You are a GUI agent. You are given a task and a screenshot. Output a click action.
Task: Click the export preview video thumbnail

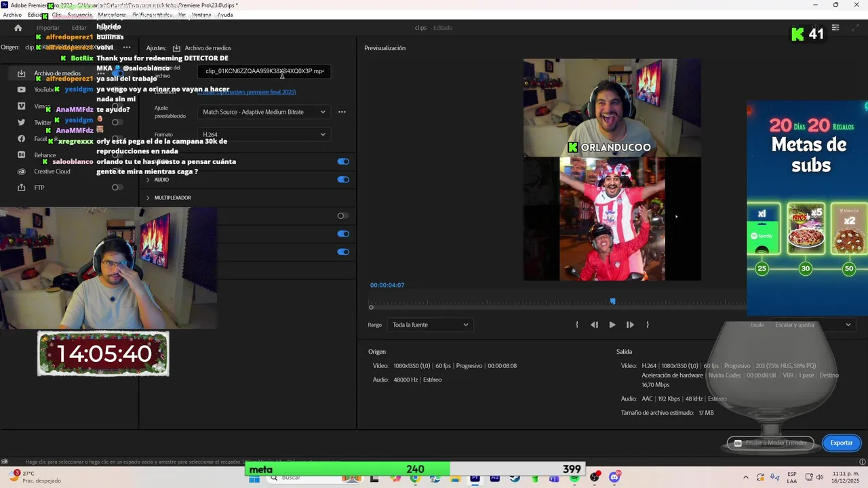click(x=612, y=169)
